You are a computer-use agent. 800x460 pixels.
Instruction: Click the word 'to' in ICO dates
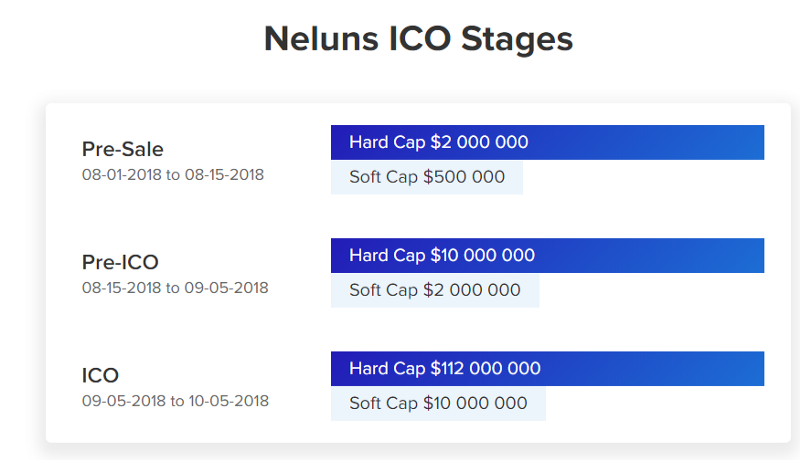(177, 401)
